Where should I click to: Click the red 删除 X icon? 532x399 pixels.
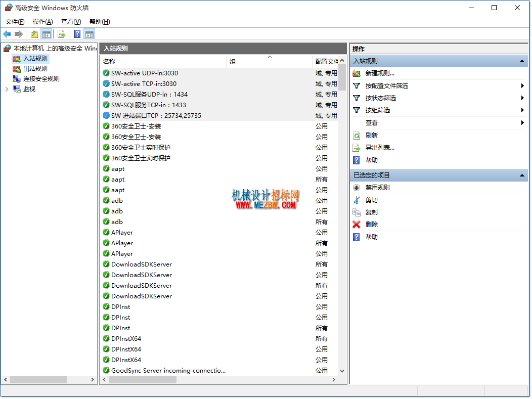coord(356,225)
